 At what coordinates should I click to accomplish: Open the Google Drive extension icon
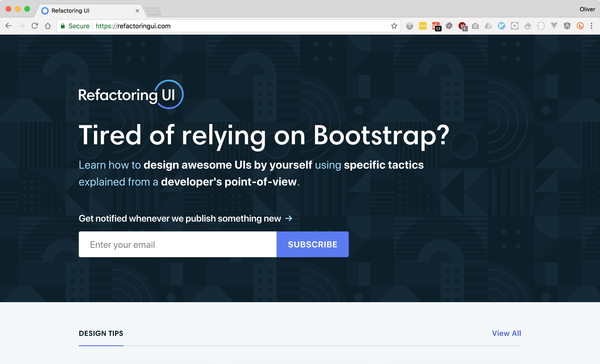pyautogui.click(x=488, y=26)
